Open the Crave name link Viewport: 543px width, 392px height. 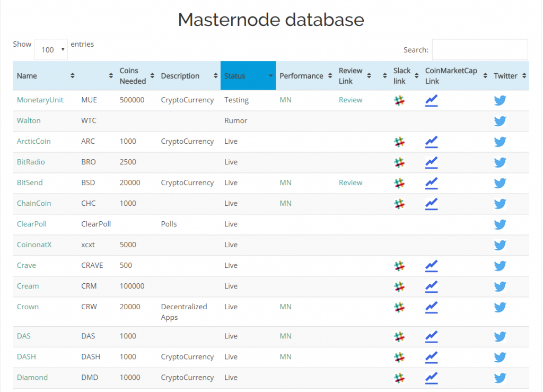[x=27, y=265]
